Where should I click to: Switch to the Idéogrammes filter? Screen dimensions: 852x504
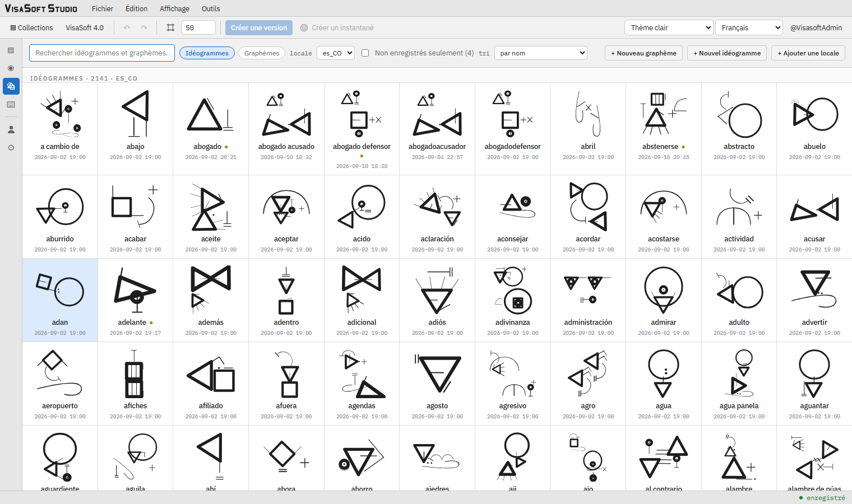tap(207, 53)
